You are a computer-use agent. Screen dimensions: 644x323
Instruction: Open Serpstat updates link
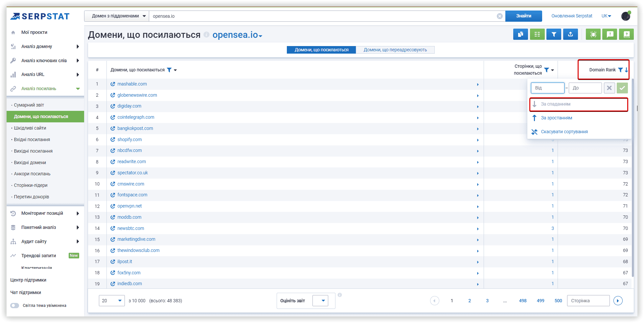click(x=572, y=16)
